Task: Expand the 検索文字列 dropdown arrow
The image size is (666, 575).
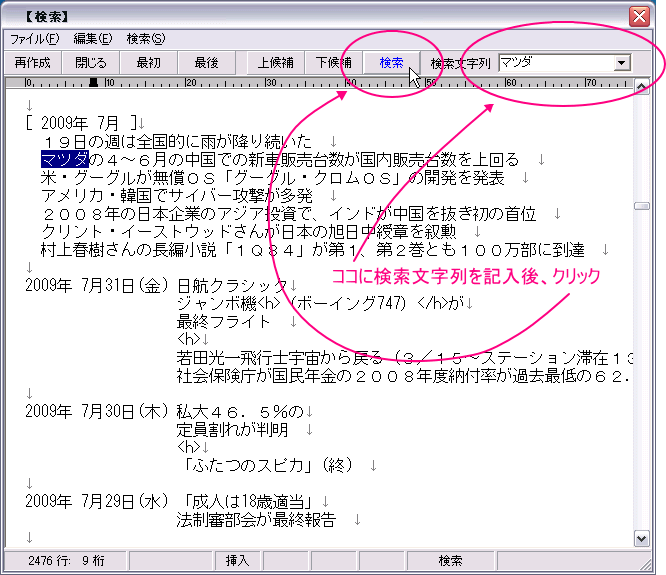Action: (x=622, y=63)
